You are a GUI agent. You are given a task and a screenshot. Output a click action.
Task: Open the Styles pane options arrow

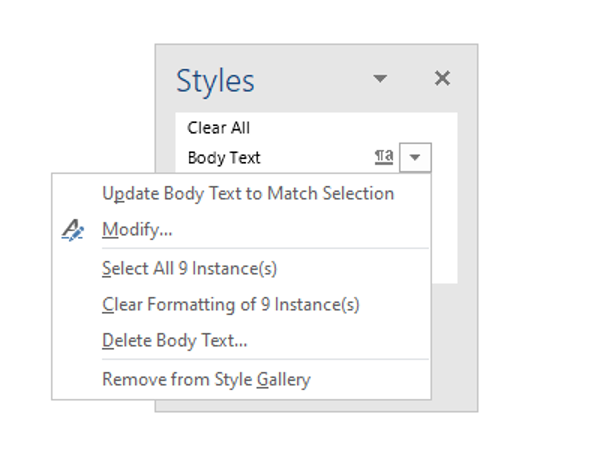click(380, 79)
